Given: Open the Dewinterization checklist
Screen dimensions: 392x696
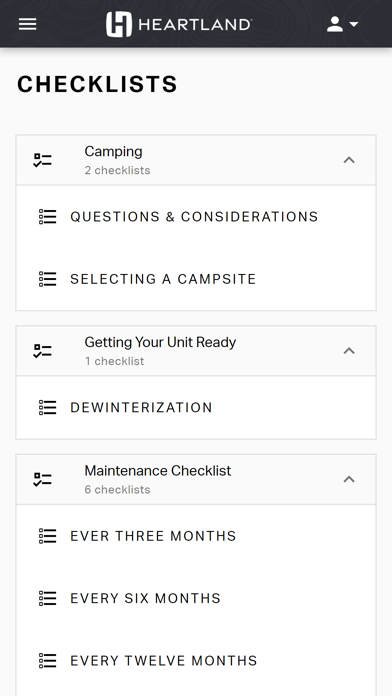Looking at the screenshot, I should click(x=196, y=407).
